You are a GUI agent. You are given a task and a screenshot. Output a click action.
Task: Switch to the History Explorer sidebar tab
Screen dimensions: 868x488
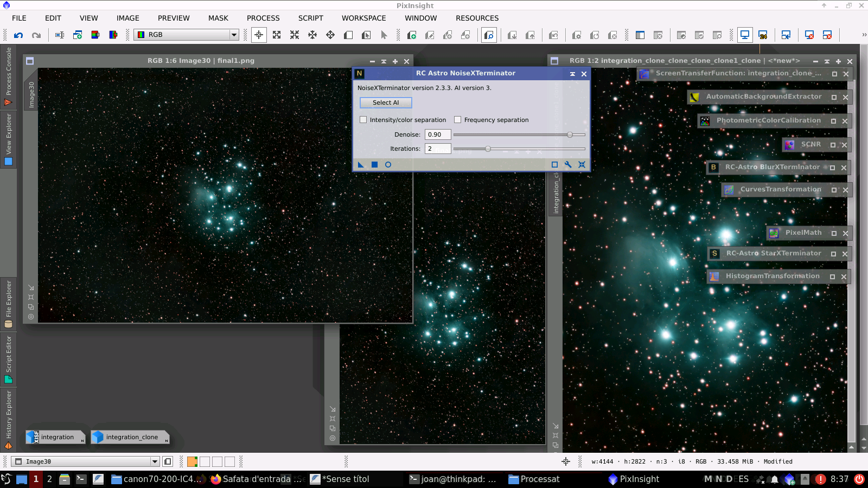[8, 418]
